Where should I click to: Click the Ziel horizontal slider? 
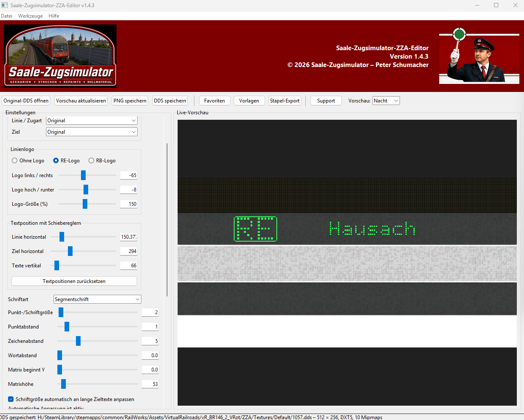tap(84, 251)
